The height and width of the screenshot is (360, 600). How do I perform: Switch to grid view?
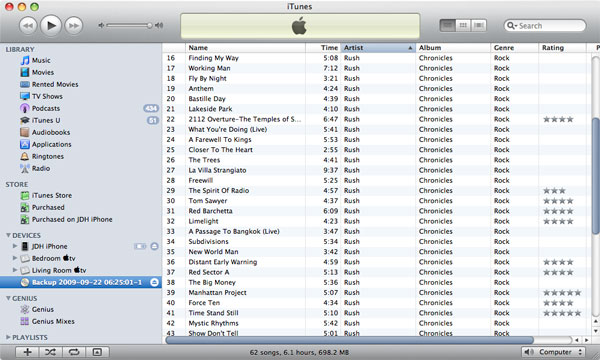pyautogui.click(x=463, y=26)
